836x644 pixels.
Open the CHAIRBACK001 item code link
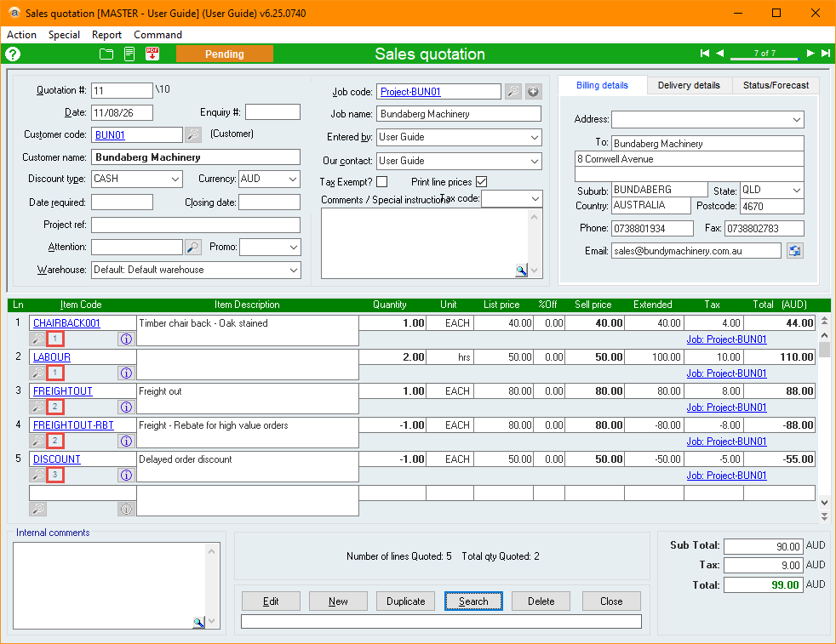[x=66, y=323]
